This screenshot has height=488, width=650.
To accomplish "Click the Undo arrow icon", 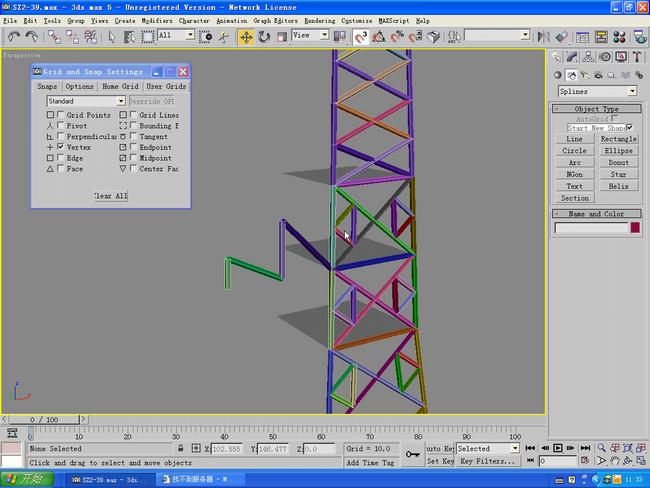I will (14, 37).
